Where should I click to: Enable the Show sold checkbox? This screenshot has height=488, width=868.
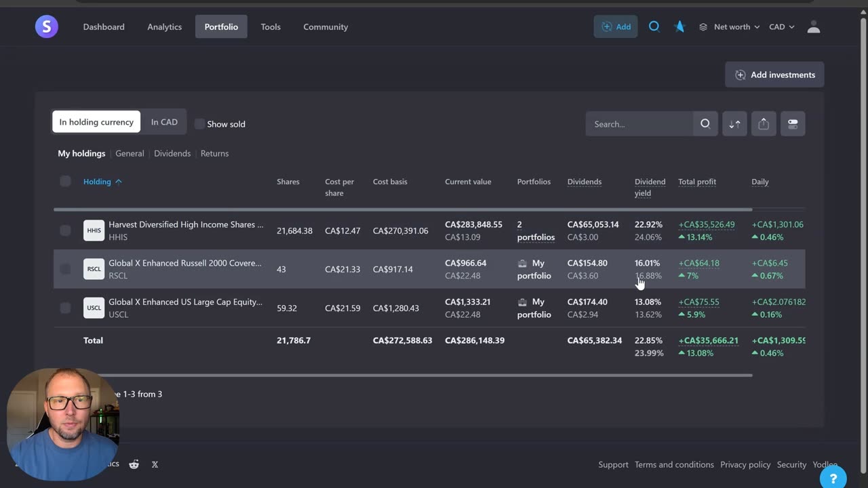[x=199, y=124]
